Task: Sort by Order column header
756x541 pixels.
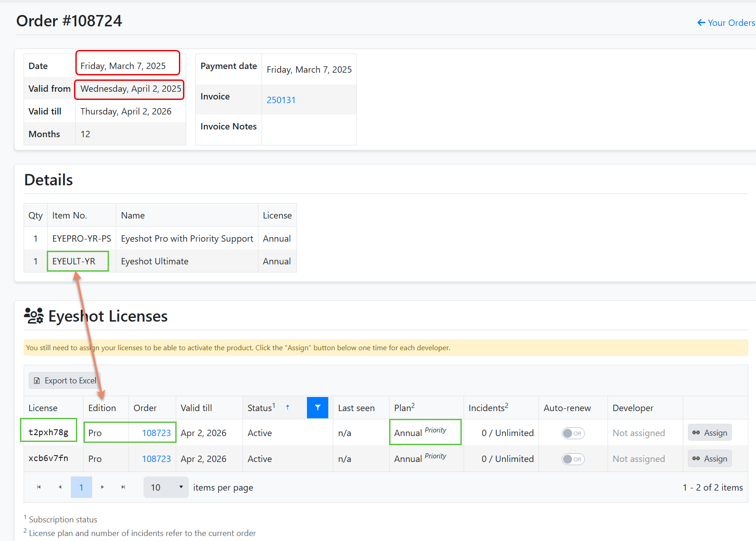Action: coord(145,408)
